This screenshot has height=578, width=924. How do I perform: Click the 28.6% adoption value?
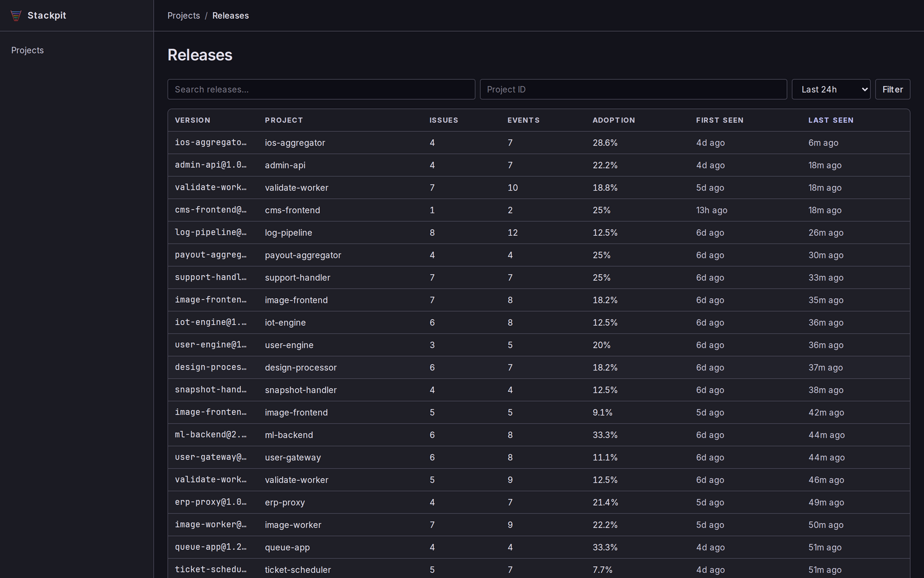coord(605,143)
